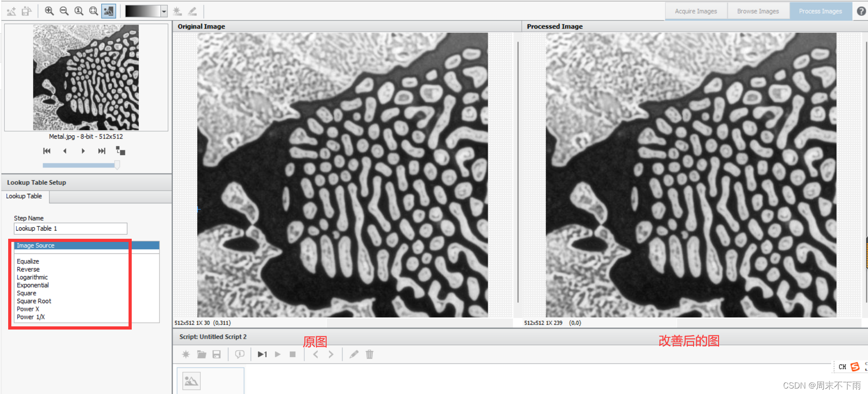
Task: Click the save image icon in top toolbar
Action: point(27,11)
